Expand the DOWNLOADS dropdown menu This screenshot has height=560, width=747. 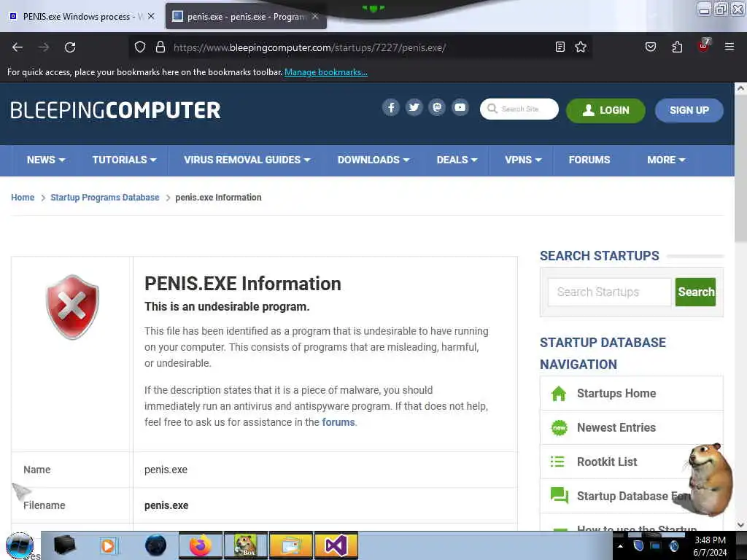(x=373, y=160)
